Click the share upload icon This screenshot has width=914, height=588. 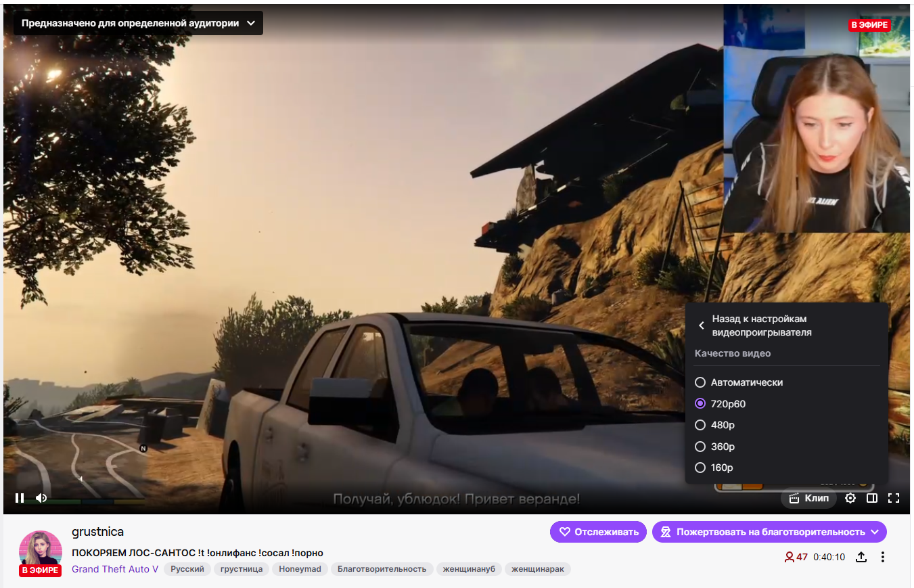pyautogui.click(x=861, y=557)
